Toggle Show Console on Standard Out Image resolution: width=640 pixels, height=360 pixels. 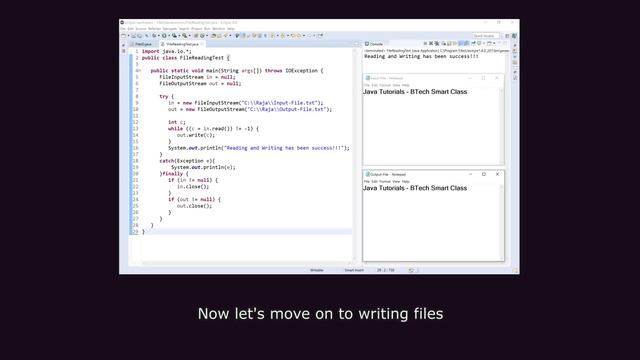click(x=461, y=43)
